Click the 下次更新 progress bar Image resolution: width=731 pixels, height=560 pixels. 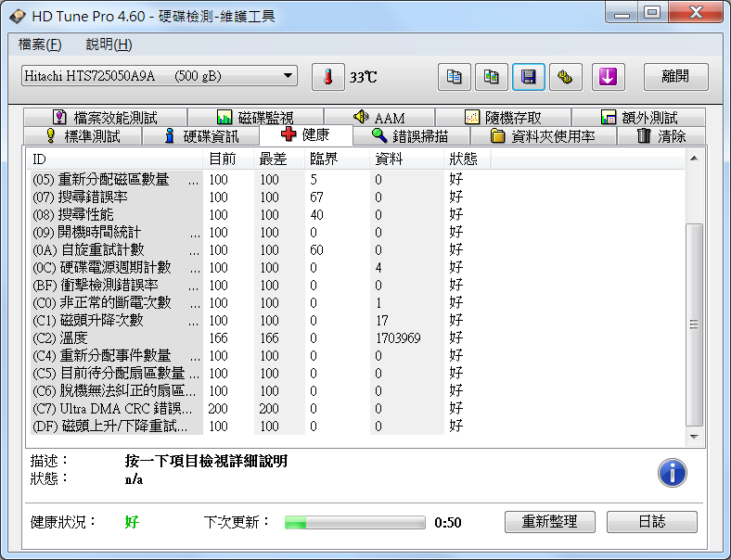(x=354, y=523)
